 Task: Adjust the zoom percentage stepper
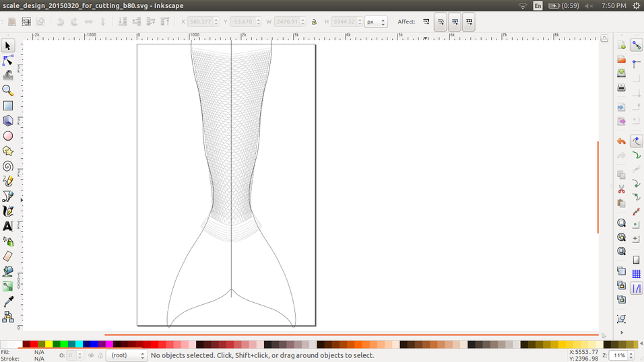tap(633, 355)
